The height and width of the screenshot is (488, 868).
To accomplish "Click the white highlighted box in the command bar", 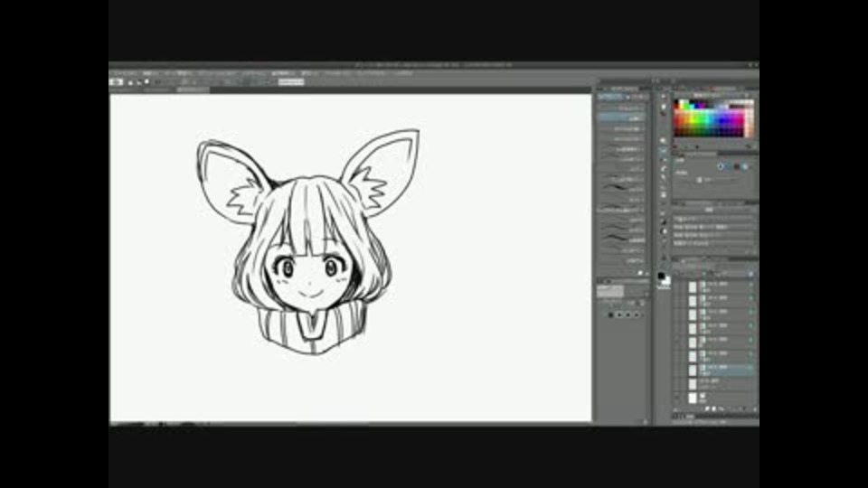I will (x=291, y=82).
